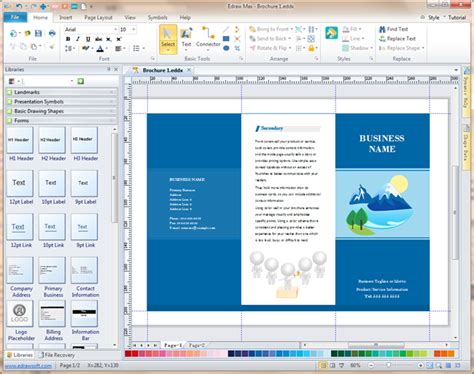Switch to the Page-2 sheet tab
This screenshot has height=374, width=474.
coord(197,345)
